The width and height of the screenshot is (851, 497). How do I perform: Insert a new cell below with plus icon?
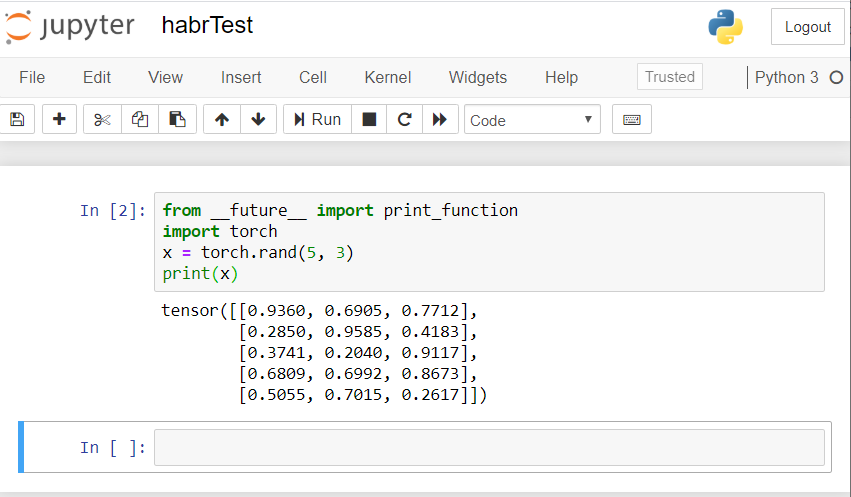click(x=59, y=120)
